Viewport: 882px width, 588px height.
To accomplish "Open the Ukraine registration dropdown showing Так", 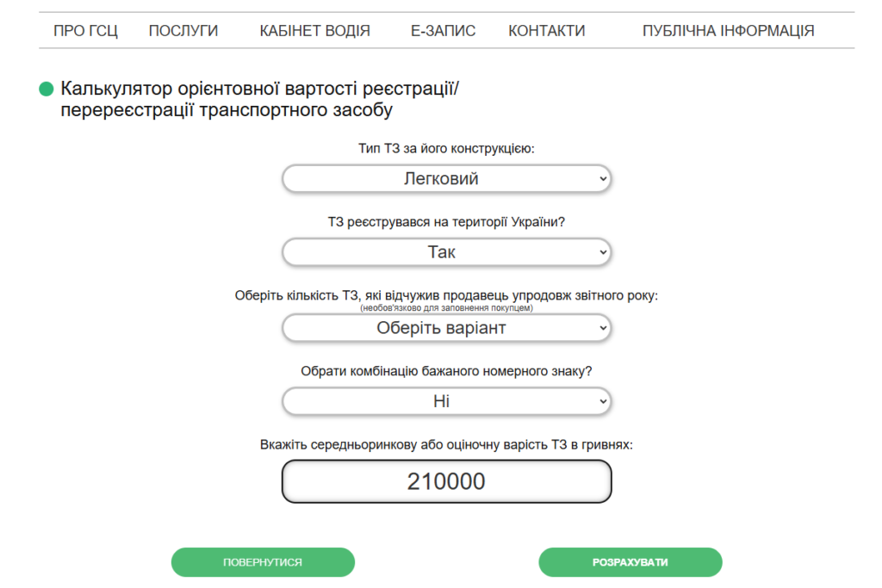I will 446,252.
